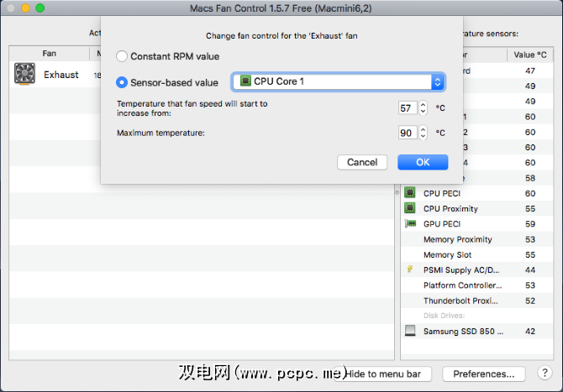This screenshot has height=392, width=563.
Task: Click the chip icon in the sensor dropdown
Action: (x=245, y=81)
